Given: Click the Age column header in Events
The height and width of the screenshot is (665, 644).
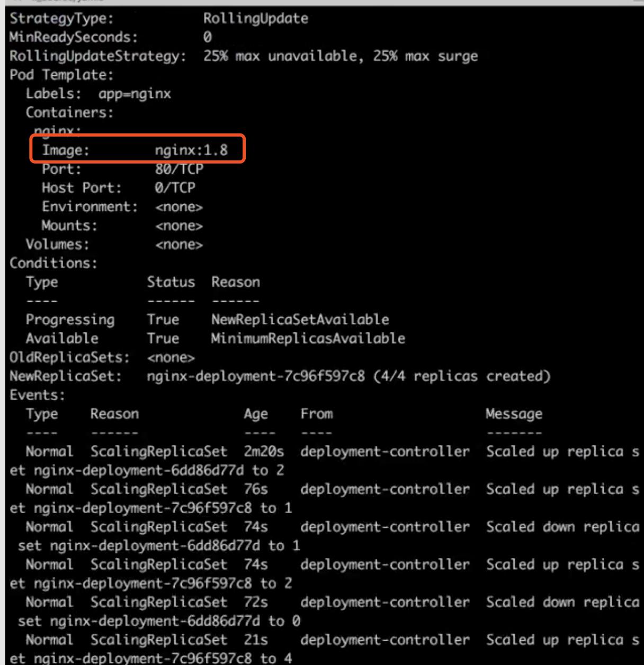Looking at the screenshot, I should [x=256, y=414].
